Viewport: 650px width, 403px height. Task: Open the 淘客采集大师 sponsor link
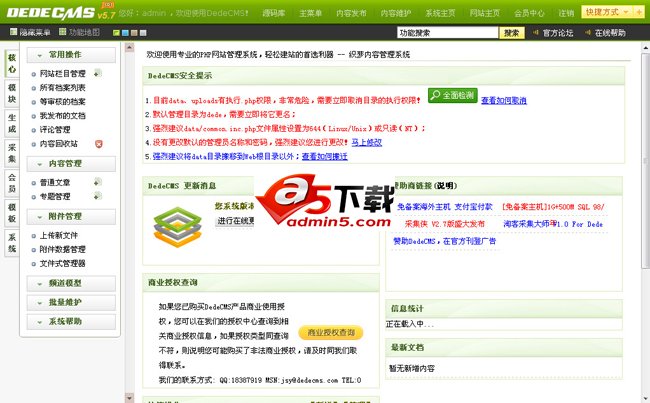coord(553,224)
